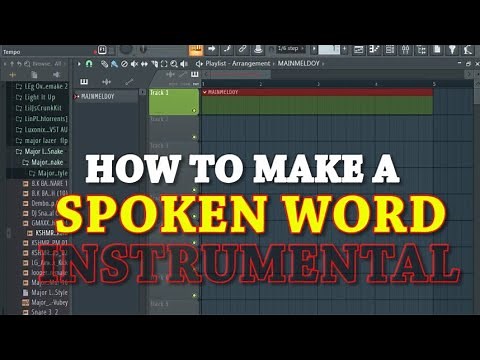Show audio clips waveform tab in picker
The height and width of the screenshot is (360, 480).
106,82
